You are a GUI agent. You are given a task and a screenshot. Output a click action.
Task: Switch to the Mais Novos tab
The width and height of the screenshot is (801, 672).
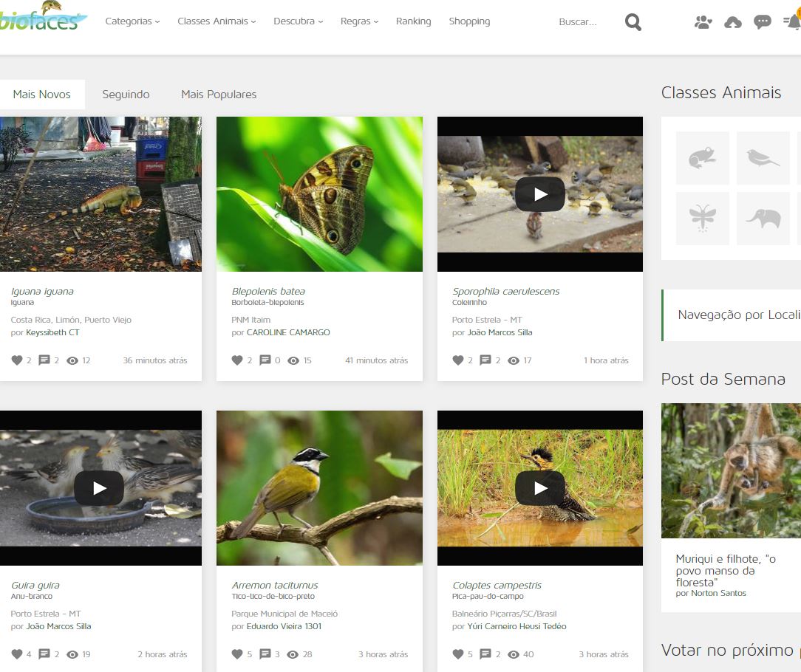[42, 95]
